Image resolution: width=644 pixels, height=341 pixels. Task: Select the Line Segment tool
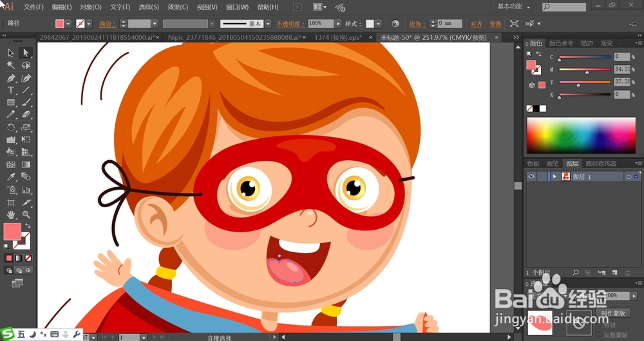coord(26,90)
